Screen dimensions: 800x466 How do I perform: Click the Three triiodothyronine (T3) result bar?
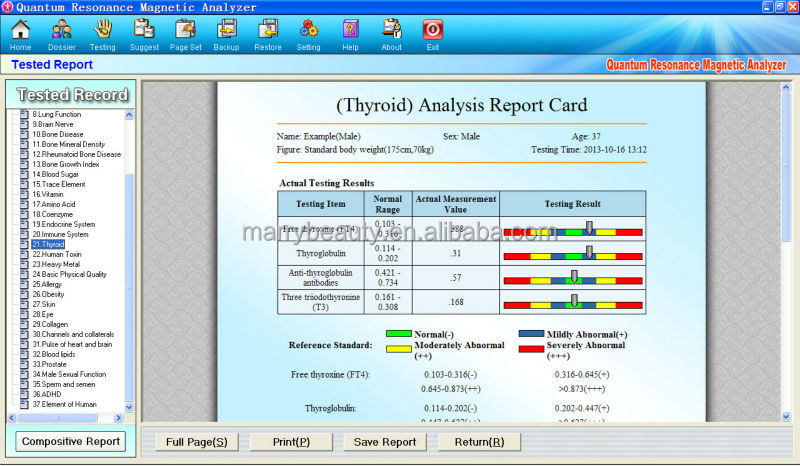(573, 305)
